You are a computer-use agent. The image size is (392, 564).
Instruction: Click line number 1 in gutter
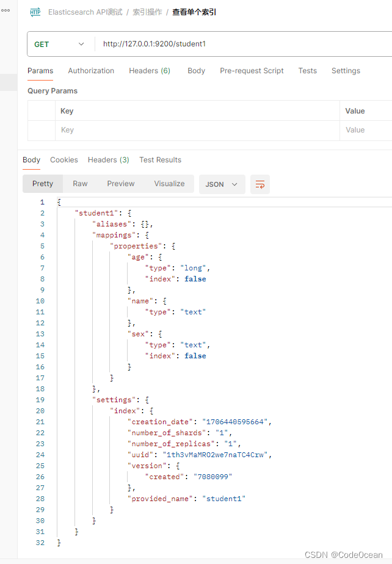point(42,202)
